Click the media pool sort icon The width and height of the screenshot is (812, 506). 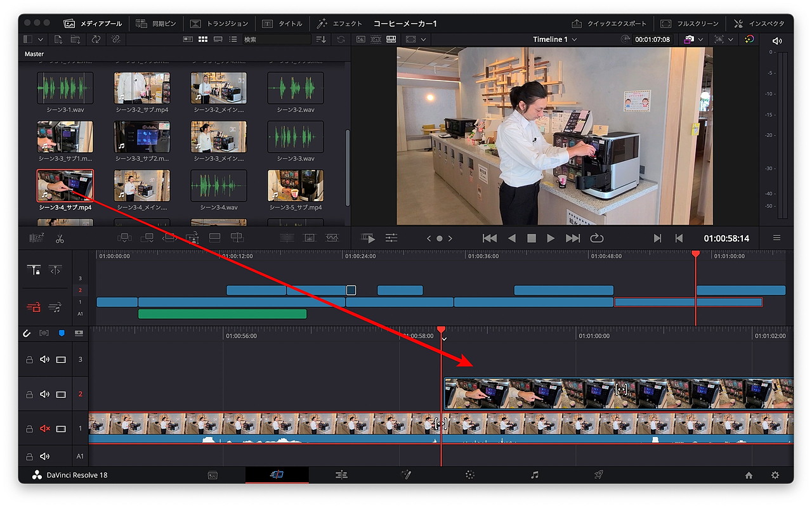[321, 39]
